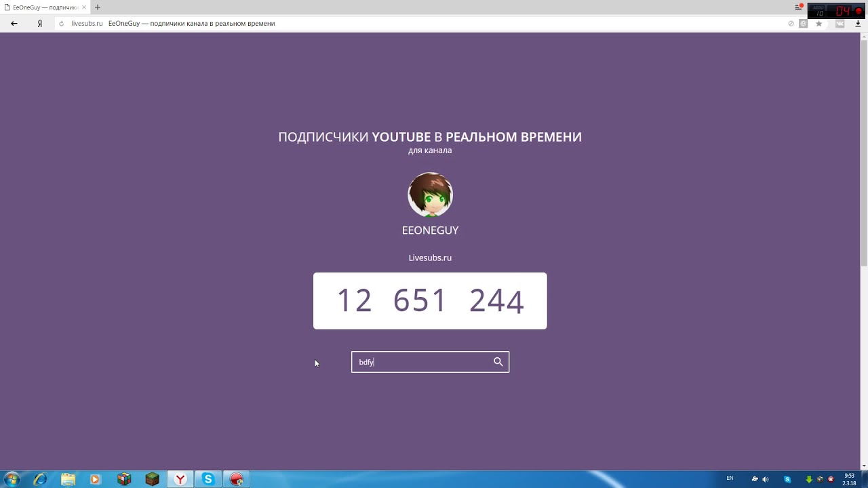Open the Yandex home button
Image resolution: width=868 pixels, height=488 pixels.
coord(40,23)
